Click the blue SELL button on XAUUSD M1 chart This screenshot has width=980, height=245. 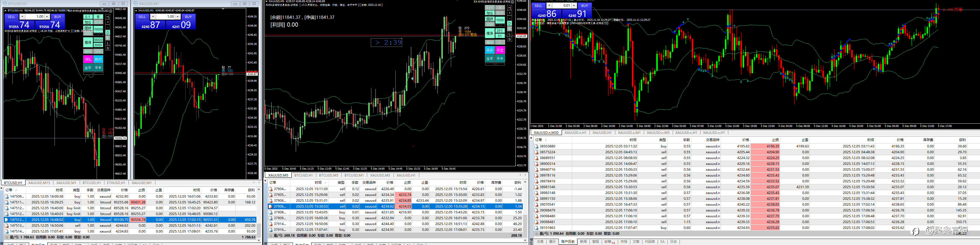coord(142,17)
